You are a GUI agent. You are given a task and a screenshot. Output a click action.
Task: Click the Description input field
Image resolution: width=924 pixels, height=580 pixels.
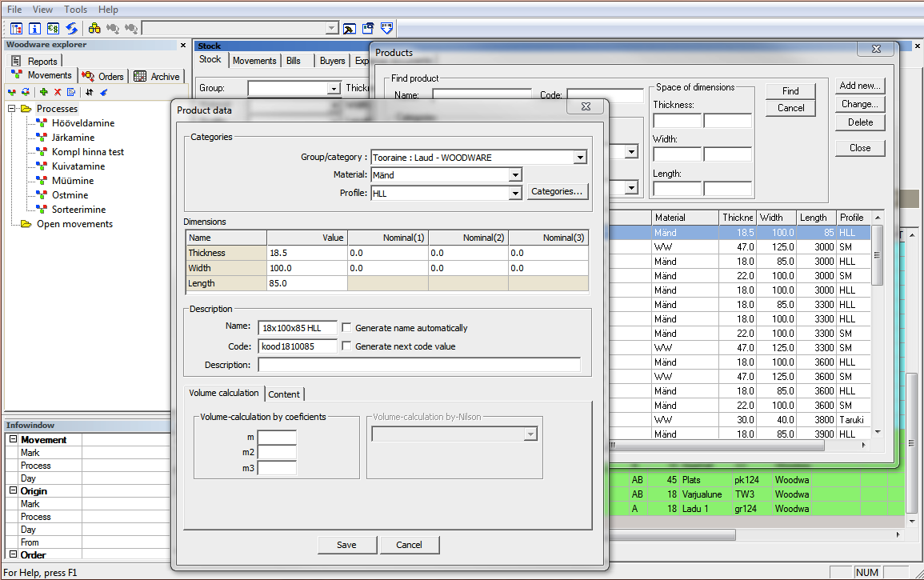tap(419, 365)
